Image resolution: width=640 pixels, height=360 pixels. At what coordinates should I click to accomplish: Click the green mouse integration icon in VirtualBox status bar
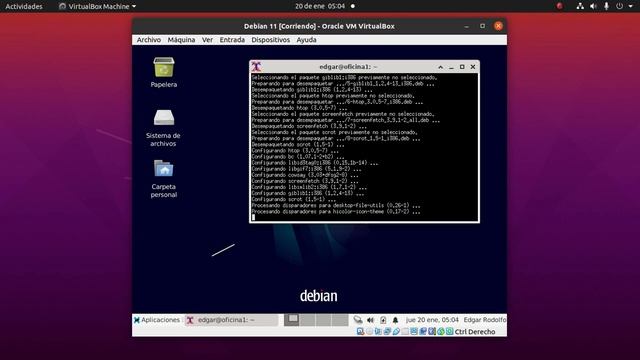click(441, 331)
